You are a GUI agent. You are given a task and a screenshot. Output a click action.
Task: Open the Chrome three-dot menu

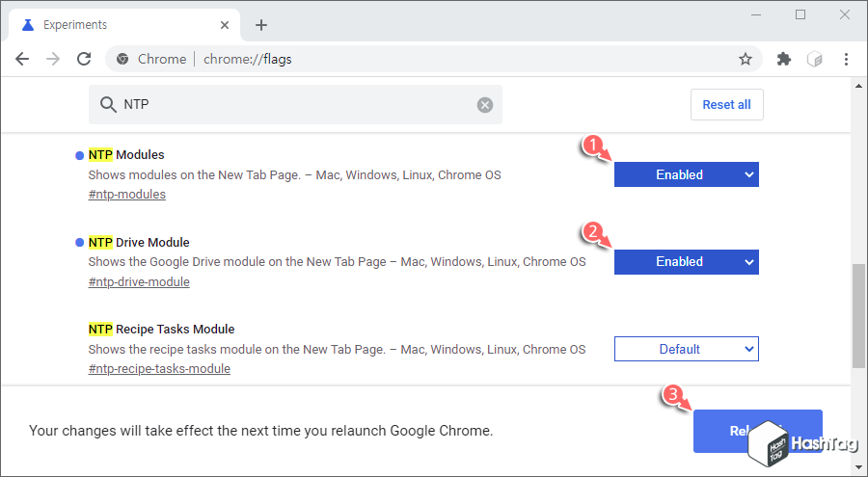pos(846,59)
